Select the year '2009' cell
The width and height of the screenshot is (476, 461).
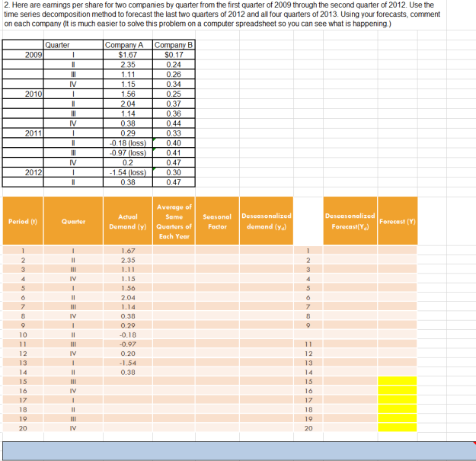[23, 55]
